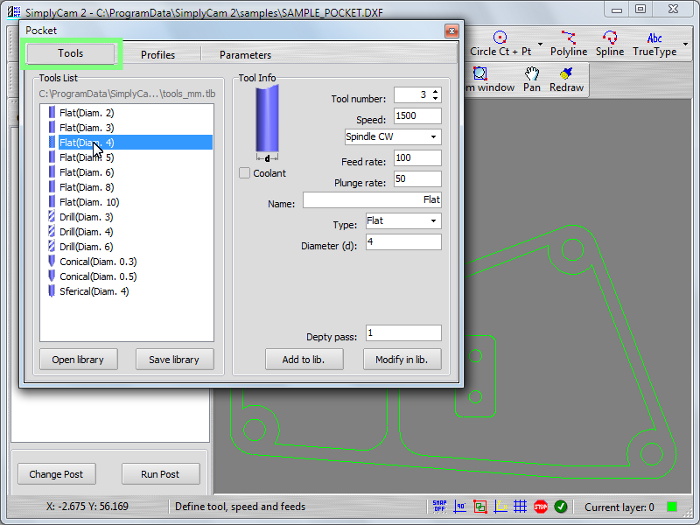Click the Open library button
Image resolution: width=700 pixels, height=525 pixels.
point(78,359)
